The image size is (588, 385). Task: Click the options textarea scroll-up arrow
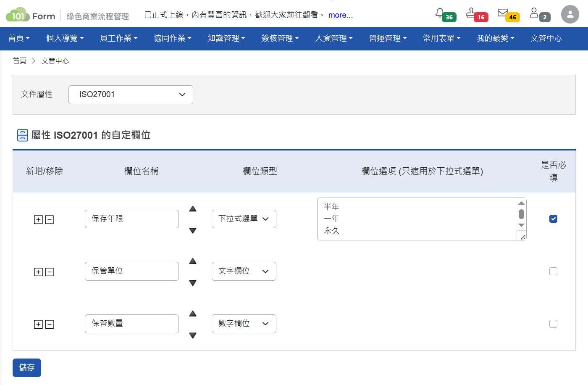(x=521, y=203)
